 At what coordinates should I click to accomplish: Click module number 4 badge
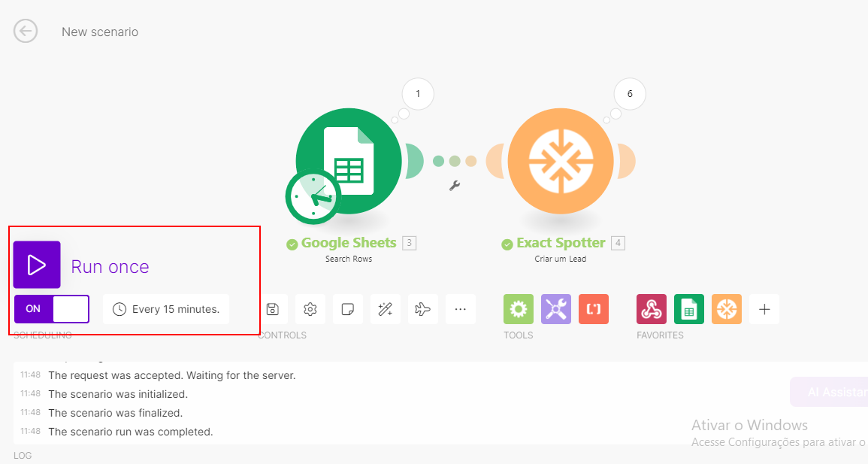coord(618,242)
